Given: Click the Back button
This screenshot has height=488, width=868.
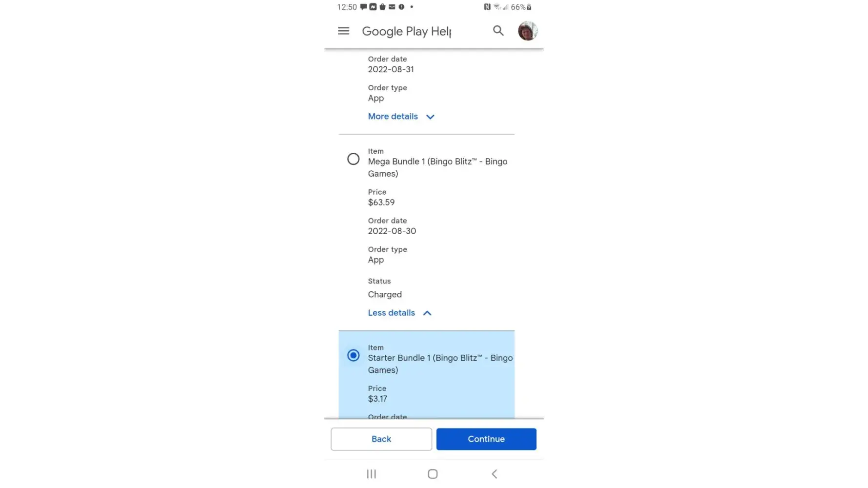Looking at the screenshot, I should click(381, 439).
